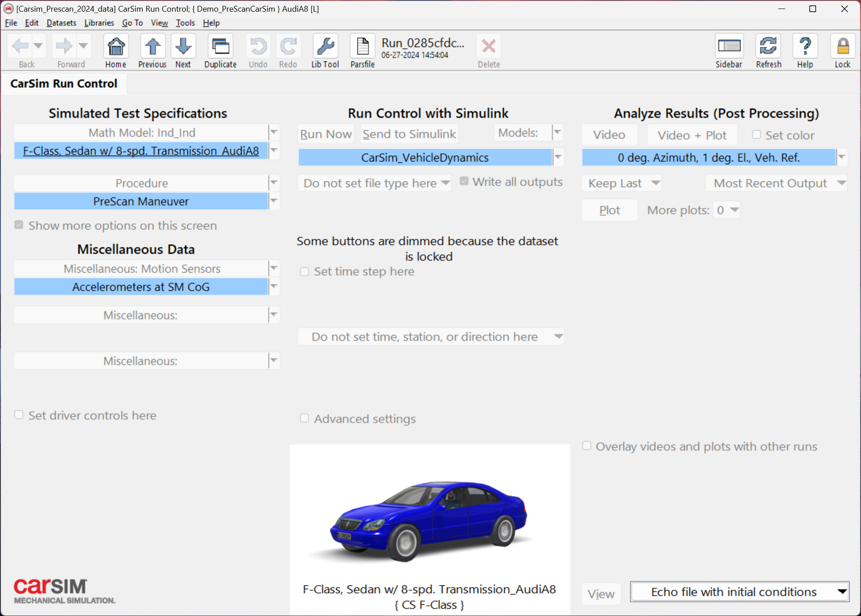Viewport: 861px width, 616px height.
Task: Toggle Write all outputs checkbox
Action: (x=464, y=181)
